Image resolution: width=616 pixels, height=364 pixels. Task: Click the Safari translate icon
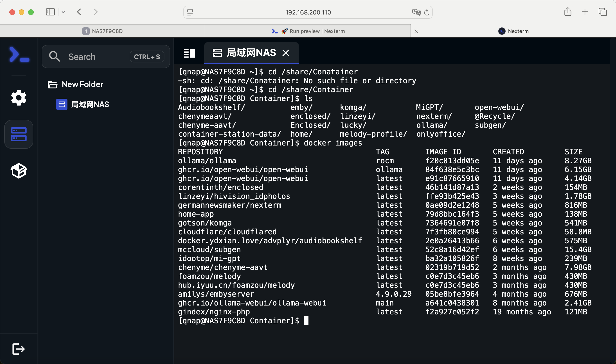(416, 12)
